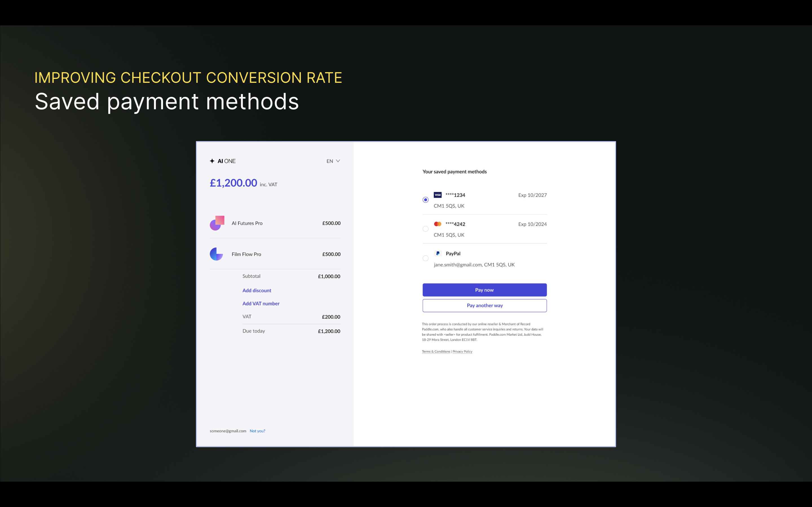Open the Terms & Conditions link
This screenshot has width=812, height=507.
(436, 352)
